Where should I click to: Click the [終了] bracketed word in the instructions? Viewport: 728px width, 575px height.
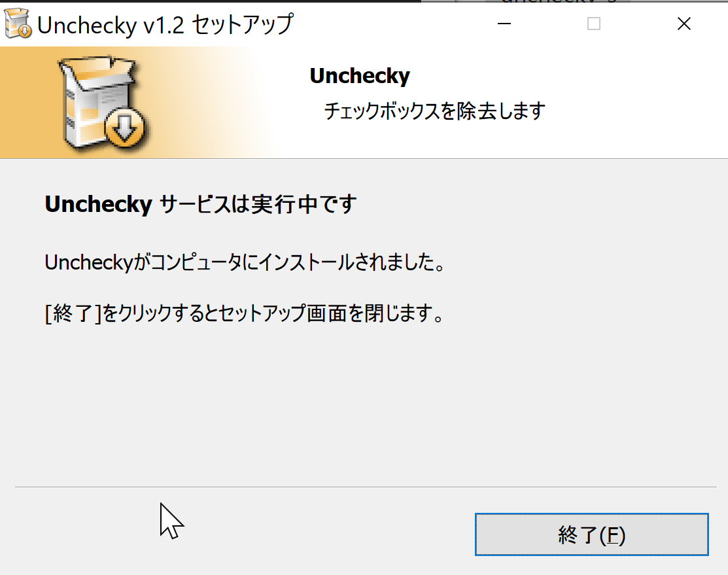point(73,313)
